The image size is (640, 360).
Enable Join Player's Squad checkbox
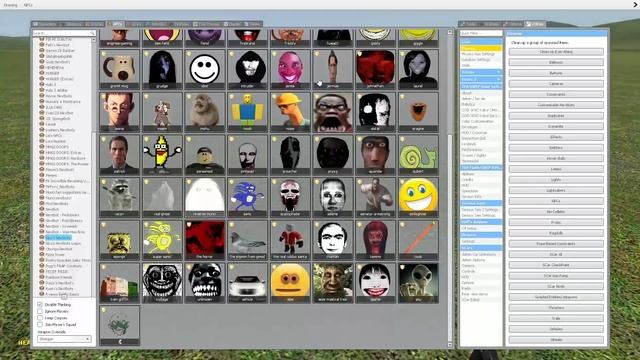[40, 324]
